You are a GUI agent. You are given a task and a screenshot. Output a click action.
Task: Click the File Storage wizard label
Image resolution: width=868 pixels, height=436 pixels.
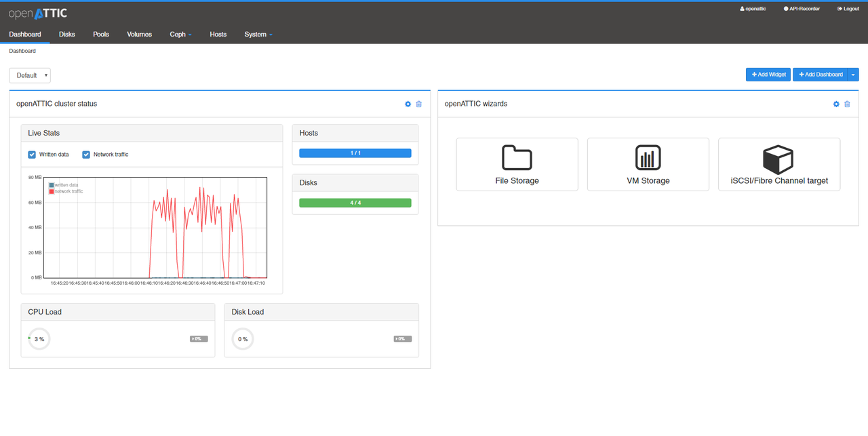point(517,181)
